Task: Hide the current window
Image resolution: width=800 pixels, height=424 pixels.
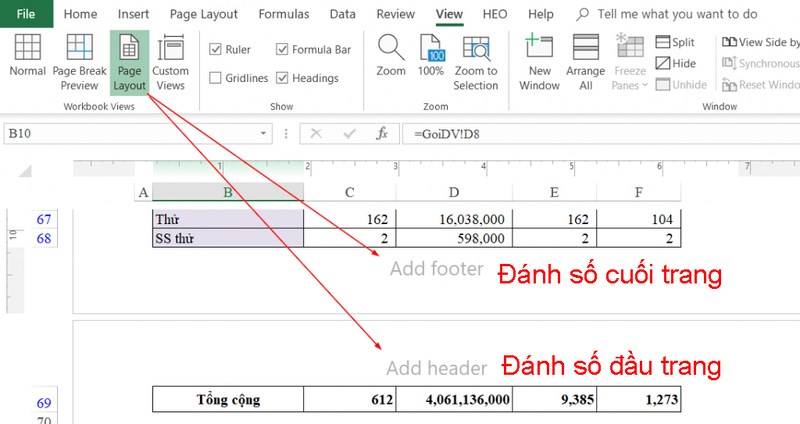Action: coord(676,63)
